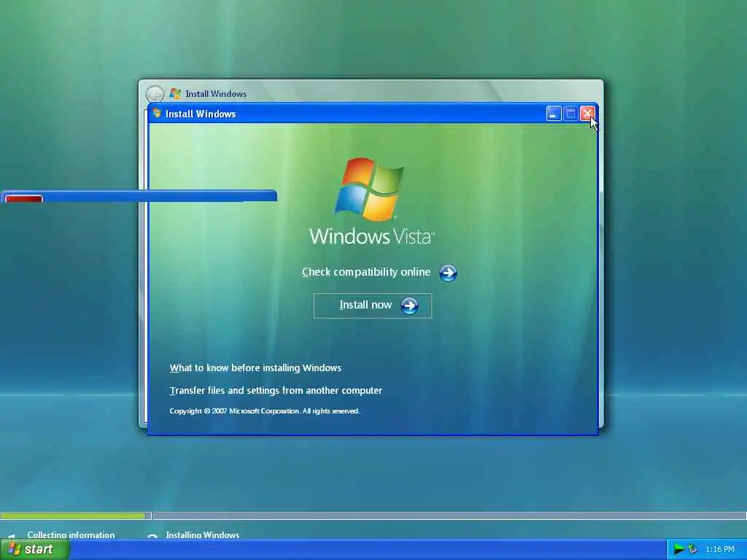
Task: Click the green setup progress bar
Action: click(73, 516)
